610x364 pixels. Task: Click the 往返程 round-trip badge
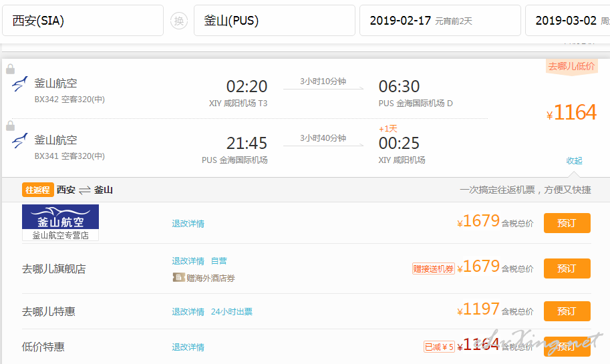[37, 190]
